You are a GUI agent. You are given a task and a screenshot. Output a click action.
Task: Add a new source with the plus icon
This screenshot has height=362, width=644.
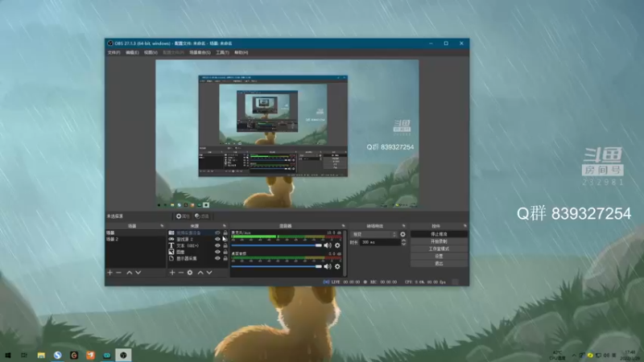(172, 273)
